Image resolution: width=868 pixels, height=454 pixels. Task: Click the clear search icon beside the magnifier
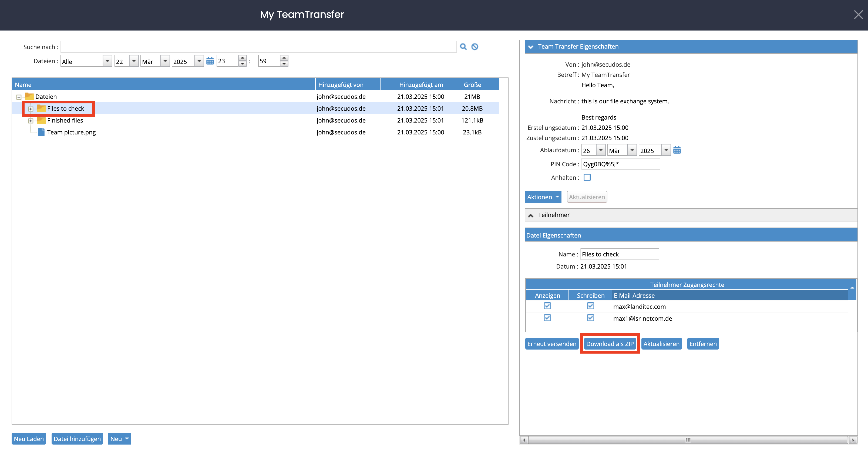[475, 47]
